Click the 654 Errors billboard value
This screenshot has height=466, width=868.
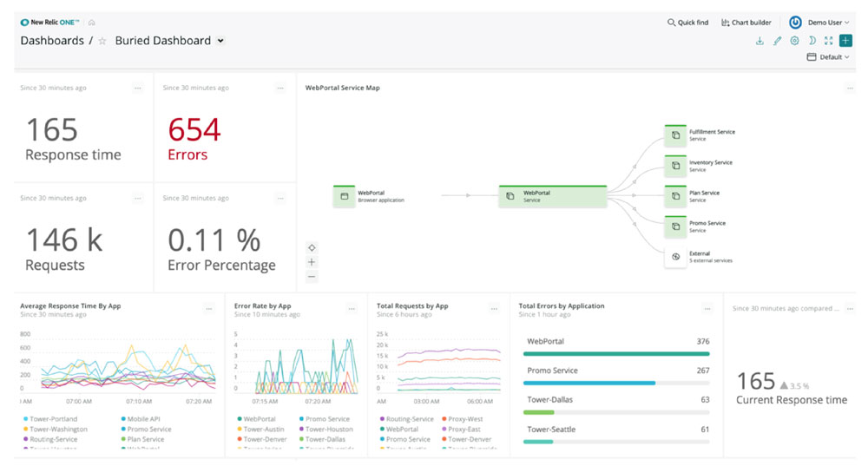pyautogui.click(x=194, y=130)
